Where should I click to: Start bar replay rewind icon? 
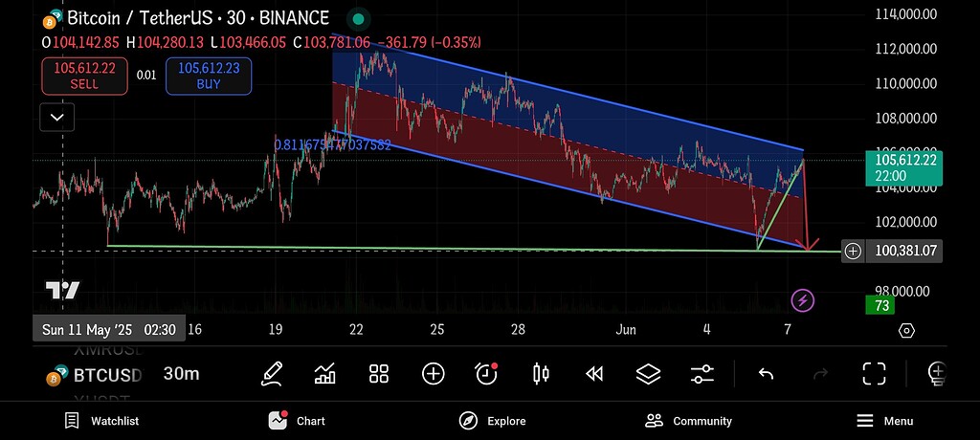click(x=594, y=374)
